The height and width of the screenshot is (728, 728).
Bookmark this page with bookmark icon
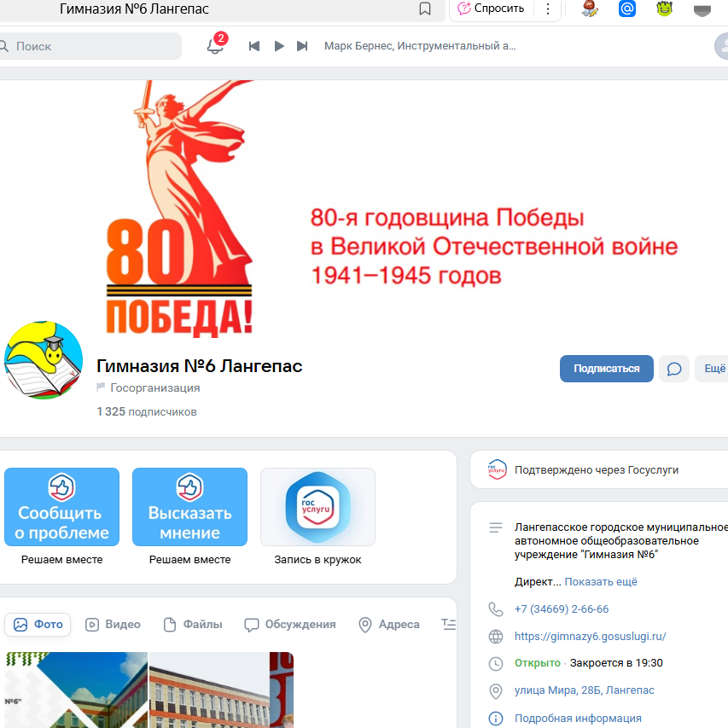click(x=425, y=9)
